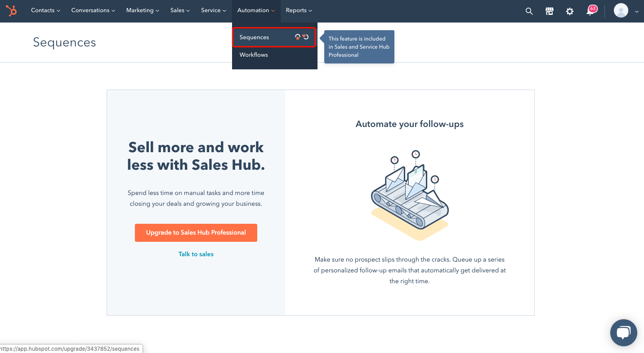644x353 pixels.
Task: Click the 'Spend less time on manual tasks' text
Action: (x=196, y=198)
